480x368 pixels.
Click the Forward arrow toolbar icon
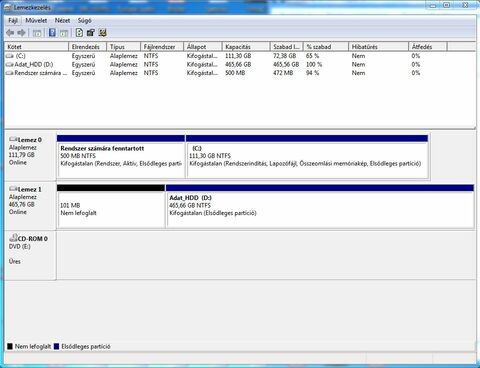[22, 33]
